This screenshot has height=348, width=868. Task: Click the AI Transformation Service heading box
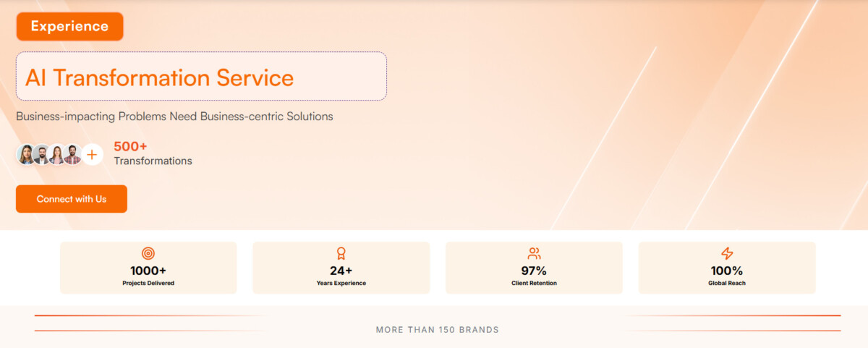pos(201,76)
